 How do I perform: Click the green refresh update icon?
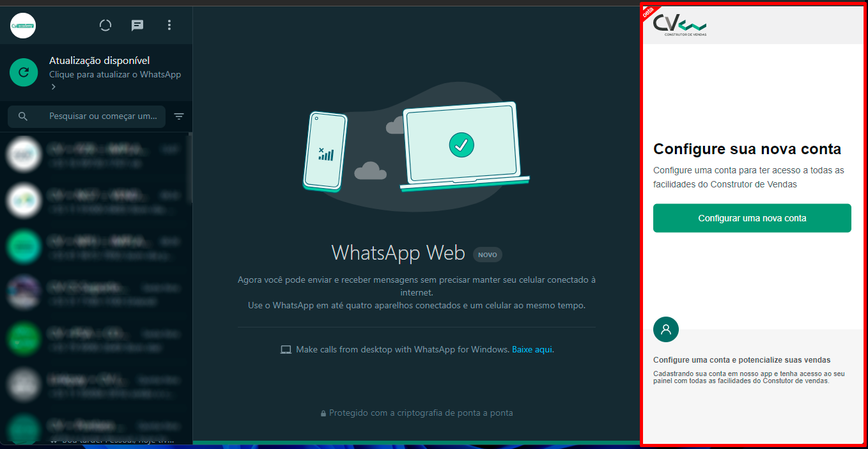pos(24,72)
